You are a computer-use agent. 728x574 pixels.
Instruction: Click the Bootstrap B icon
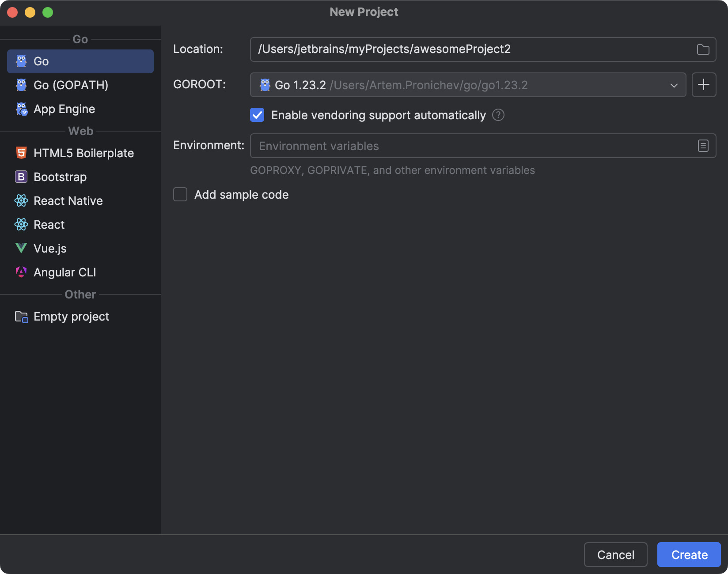pos(21,177)
